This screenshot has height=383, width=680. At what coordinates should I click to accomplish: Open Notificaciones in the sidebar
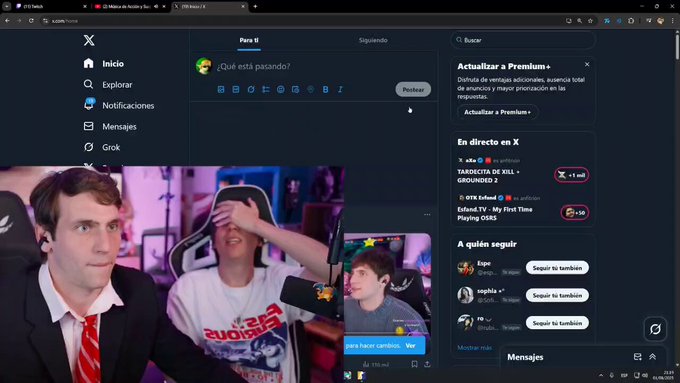click(x=118, y=105)
